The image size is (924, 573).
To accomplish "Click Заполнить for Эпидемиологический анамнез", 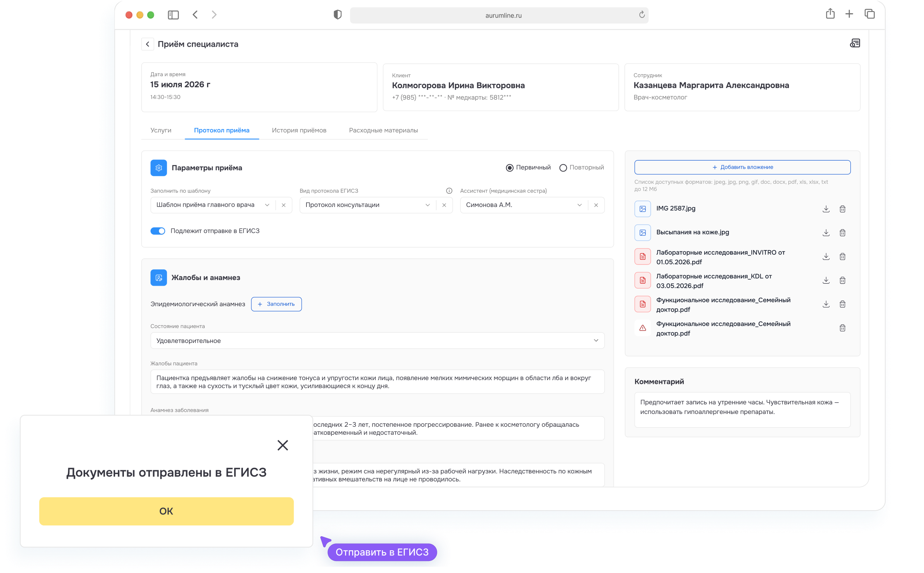I will (x=276, y=304).
